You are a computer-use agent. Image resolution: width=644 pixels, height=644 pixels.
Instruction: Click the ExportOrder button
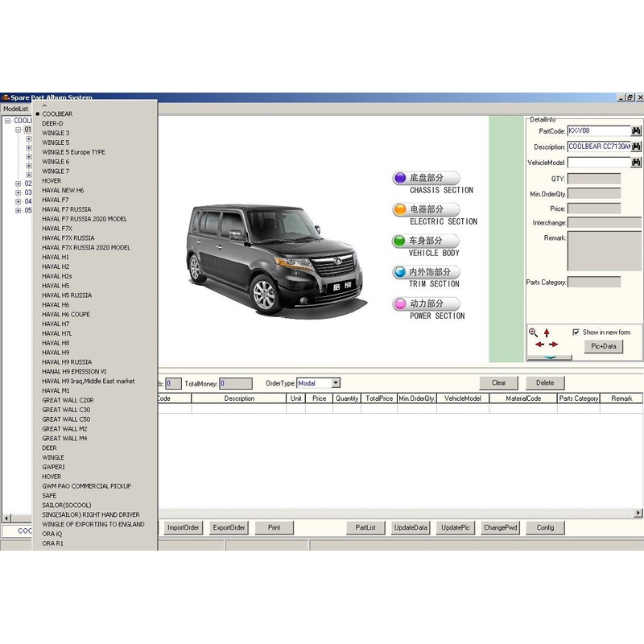[229, 528]
